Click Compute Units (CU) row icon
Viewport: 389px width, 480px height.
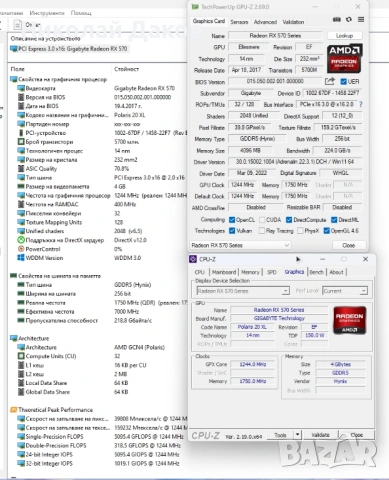click(x=21, y=356)
